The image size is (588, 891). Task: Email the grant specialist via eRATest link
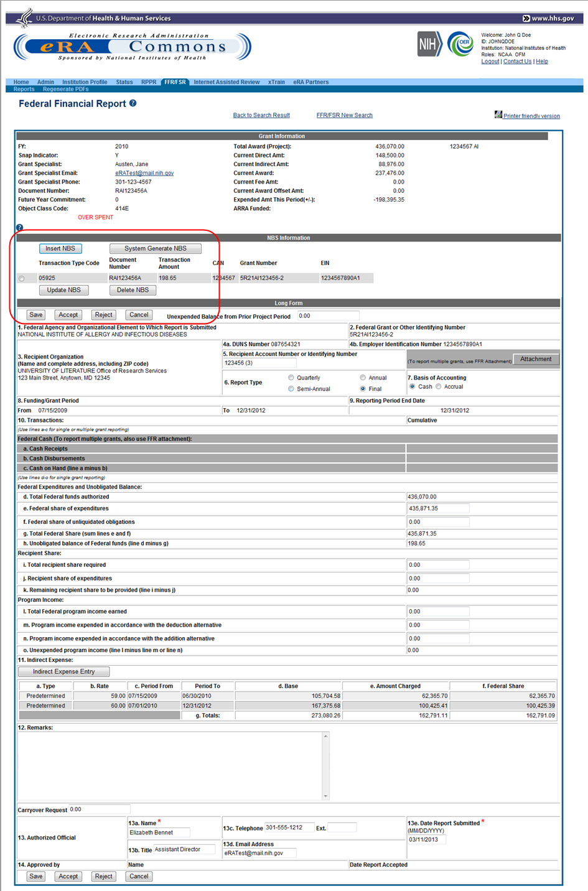coord(142,173)
